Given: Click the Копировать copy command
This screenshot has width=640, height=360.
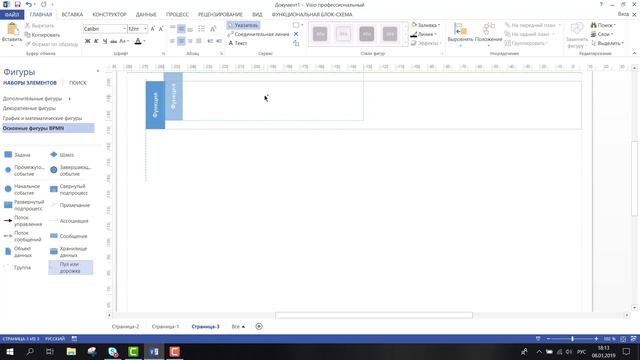Looking at the screenshot, I should pos(42,35).
